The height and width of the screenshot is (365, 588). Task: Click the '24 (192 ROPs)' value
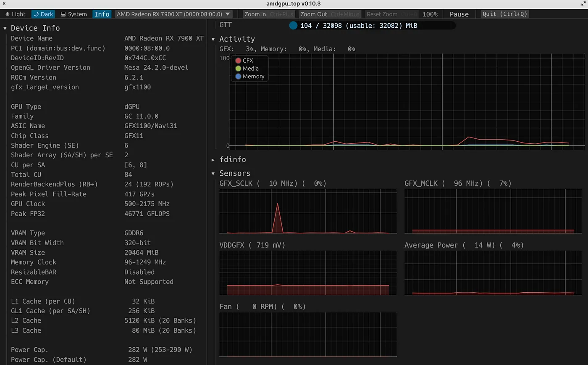click(x=149, y=184)
